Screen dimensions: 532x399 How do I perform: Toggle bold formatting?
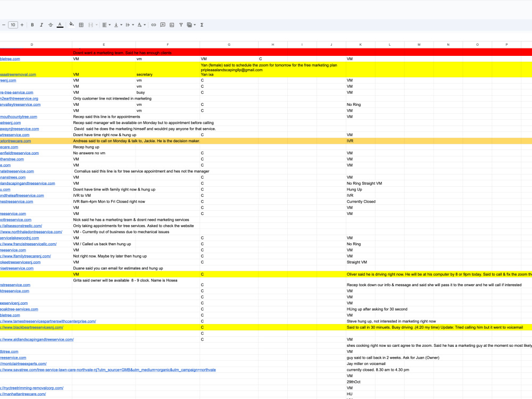pyautogui.click(x=32, y=25)
